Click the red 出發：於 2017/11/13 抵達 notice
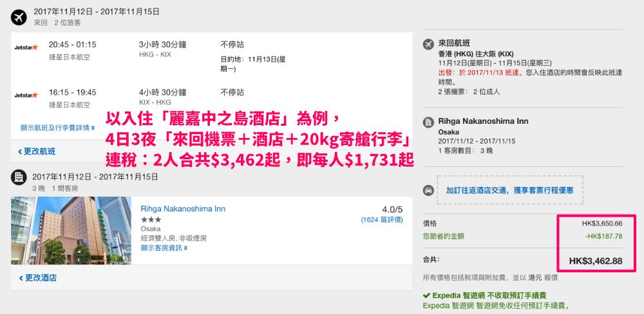The width and height of the screenshot is (644, 314). pyautogui.click(x=480, y=73)
